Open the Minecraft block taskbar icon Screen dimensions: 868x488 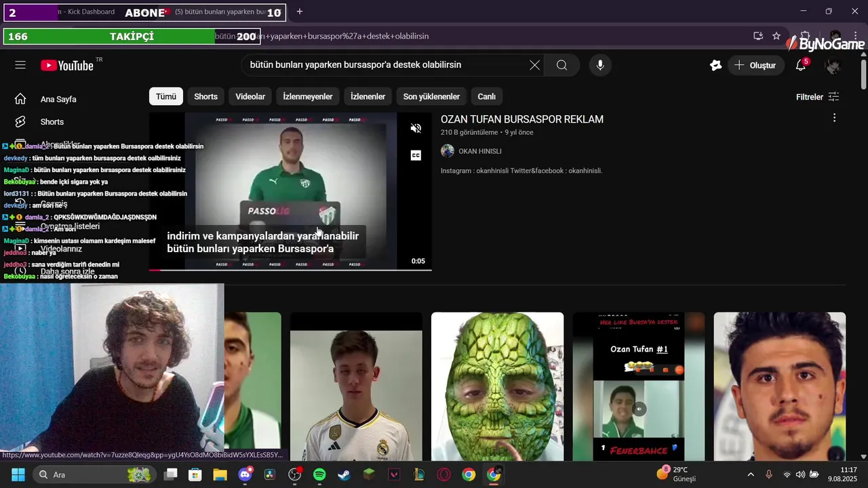tap(369, 474)
